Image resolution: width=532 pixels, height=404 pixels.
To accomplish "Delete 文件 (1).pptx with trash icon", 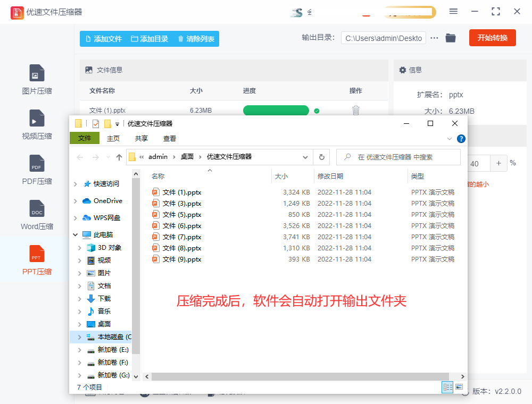I will click(355, 110).
